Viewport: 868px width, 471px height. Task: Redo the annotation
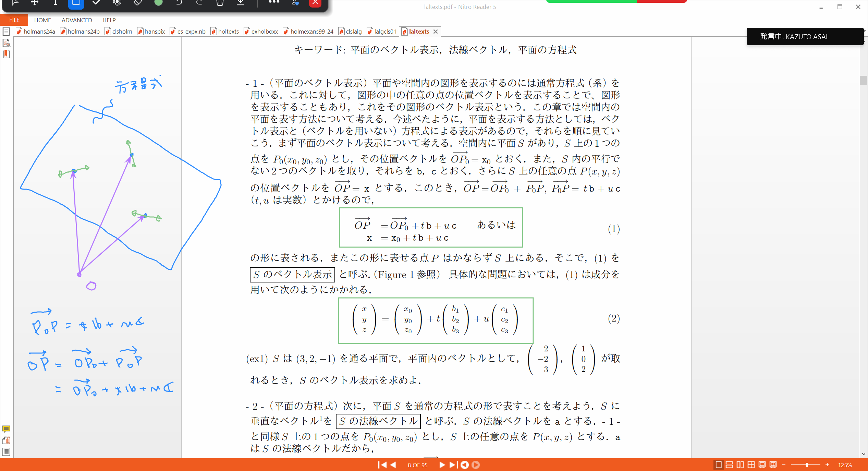point(199,3)
